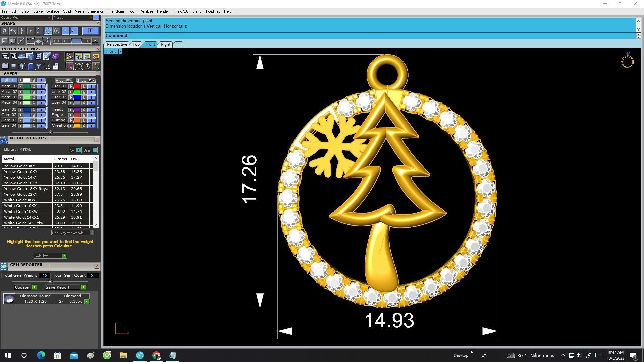This screenshot has width=644, height=362.
Task: Switch to the Top viewport tab
Action: (x=136, y=44)
